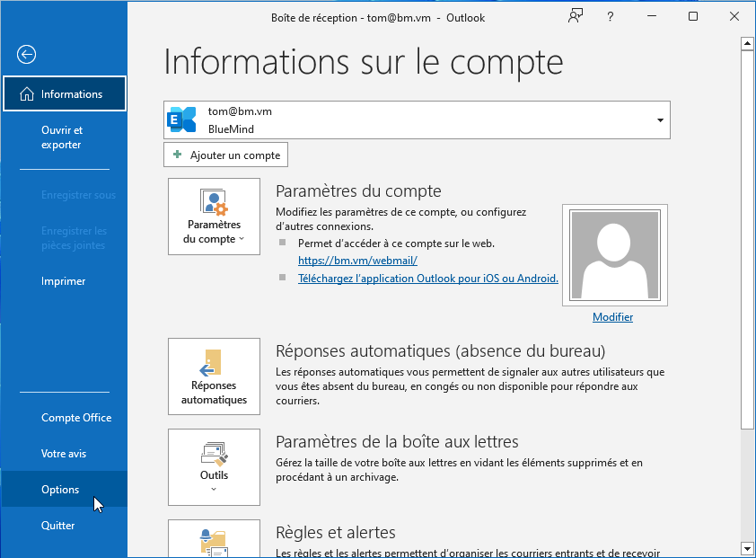Click the help question mark icon
Screen dimensions: 756x558
pos(610,17)
